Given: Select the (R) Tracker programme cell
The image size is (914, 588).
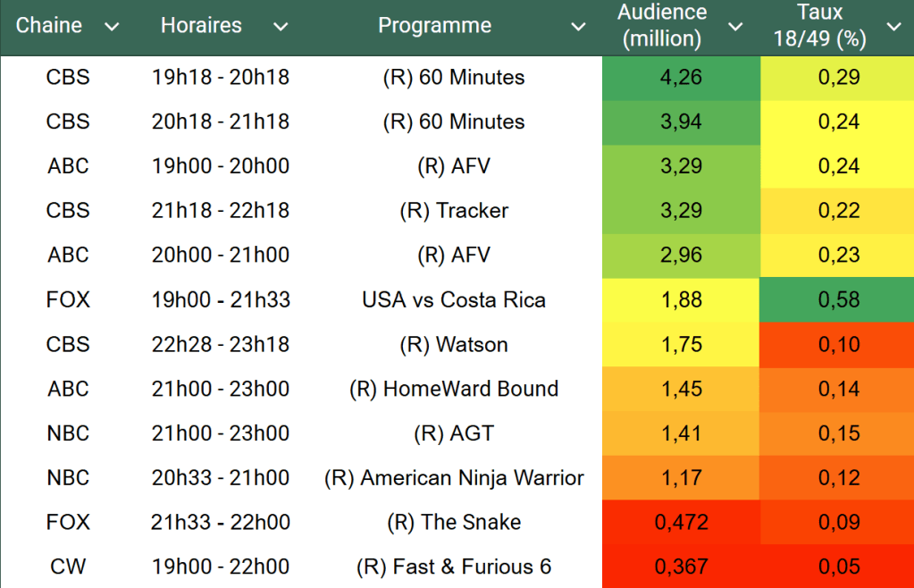Looking at the screenshot, I should point(454,211).
